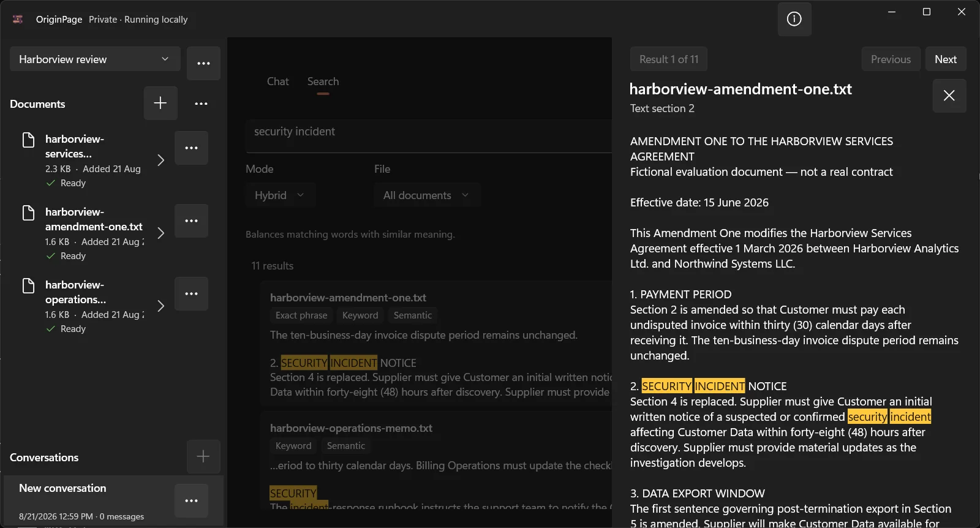The width and height of the screenshot is (980, 528).
Task: Click '11 results' count text
Action: pos(273,266)
